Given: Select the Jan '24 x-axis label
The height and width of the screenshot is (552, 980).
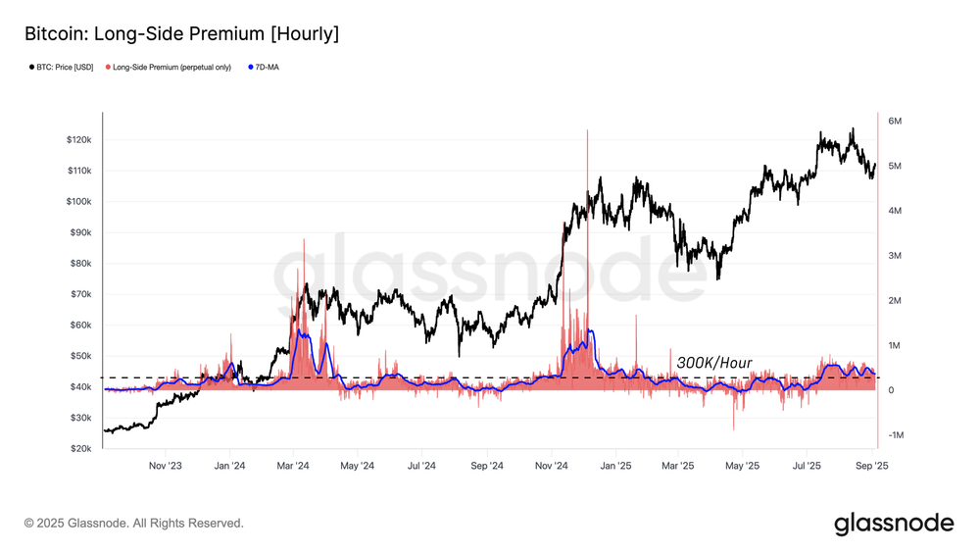Looking at the screenshot, I should [229, 466].
